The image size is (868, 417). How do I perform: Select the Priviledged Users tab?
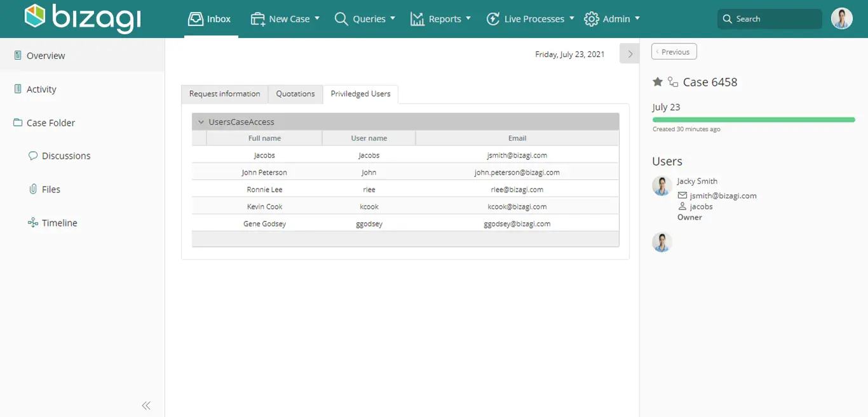(361, 94)
